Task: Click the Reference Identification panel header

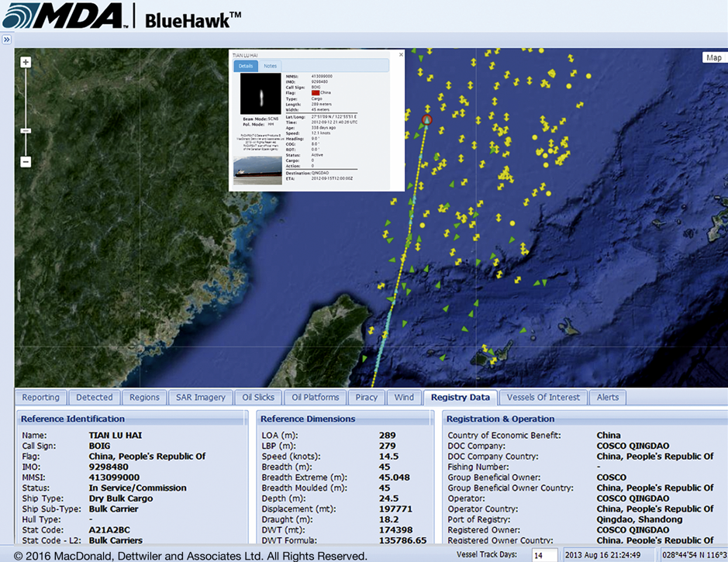Action: pos(132,419)
